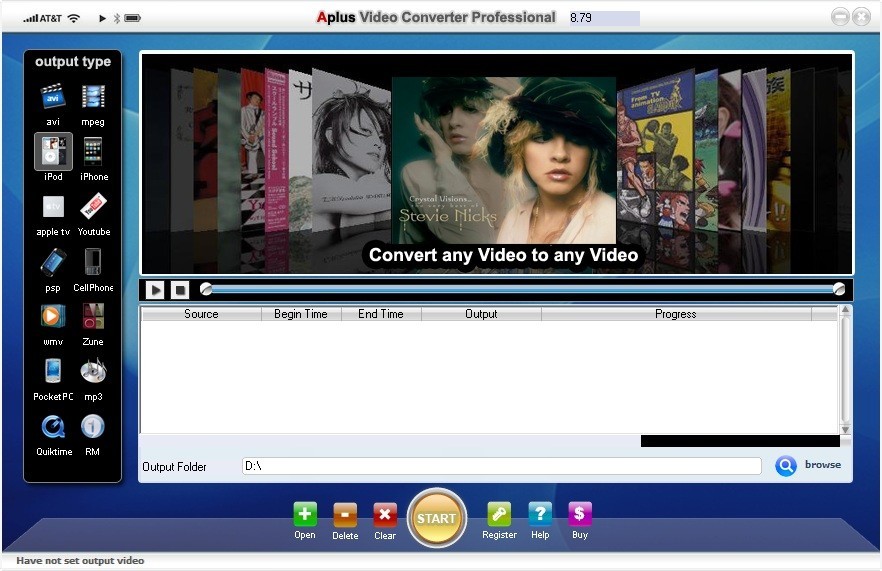Select the mp3 output icon

point(93,372)
